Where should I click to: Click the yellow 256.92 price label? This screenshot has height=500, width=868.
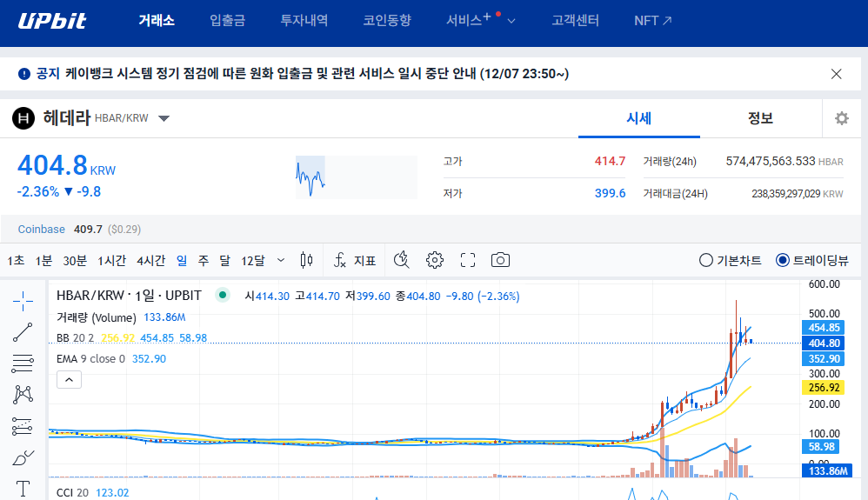pyautogui.click(x=824, y=388)
